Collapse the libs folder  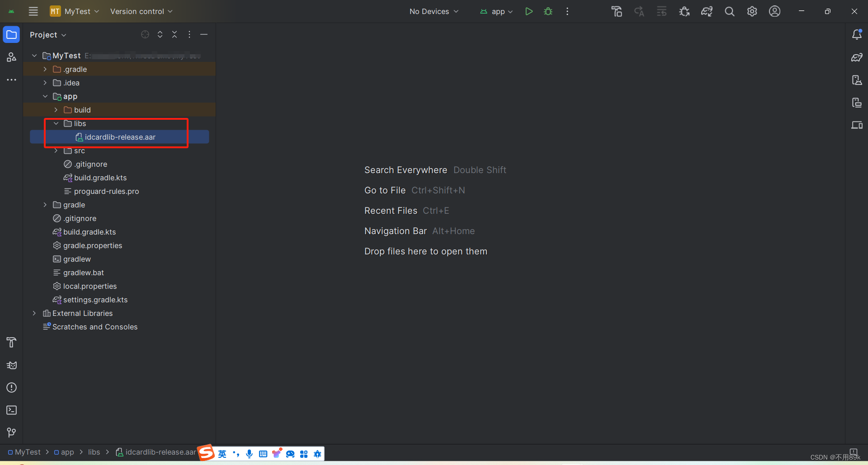tap(56, 123)
